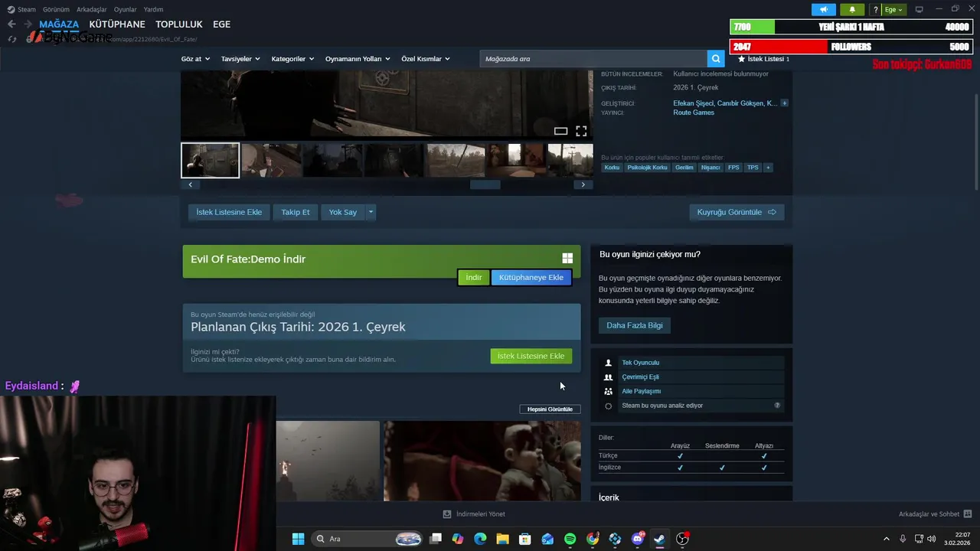Open the Oynamanın Yolları dropdown

(358, 59)
